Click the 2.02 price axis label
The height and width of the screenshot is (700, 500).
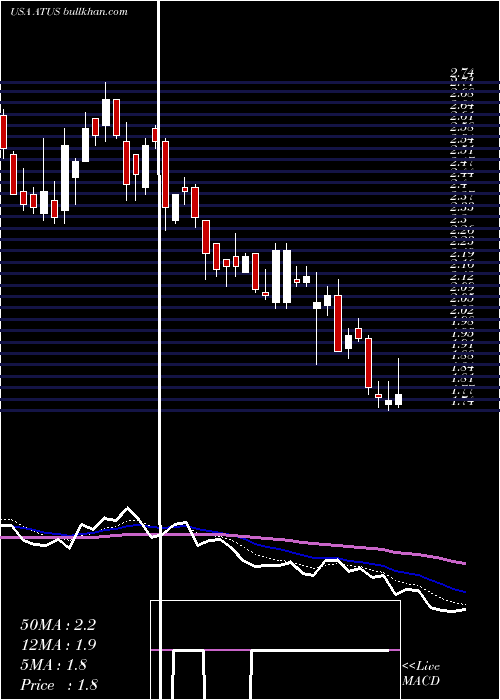pyautogui.click(x=462, y=310)
